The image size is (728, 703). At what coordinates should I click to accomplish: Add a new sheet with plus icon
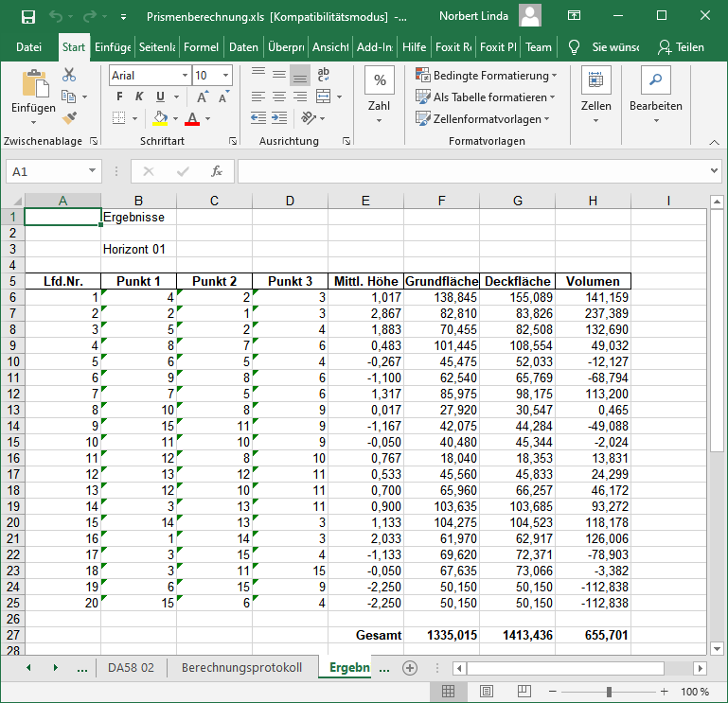[410, 667]
